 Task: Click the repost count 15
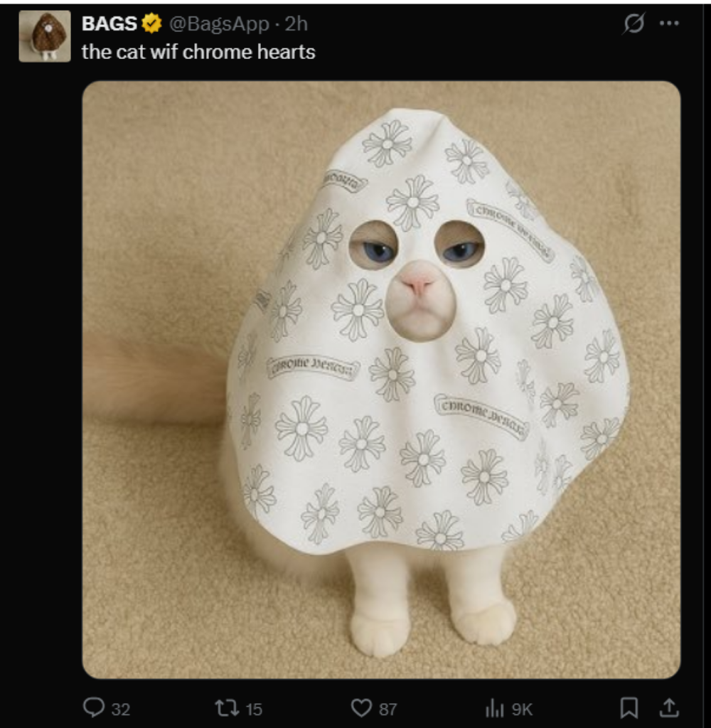tap(254, 708)
